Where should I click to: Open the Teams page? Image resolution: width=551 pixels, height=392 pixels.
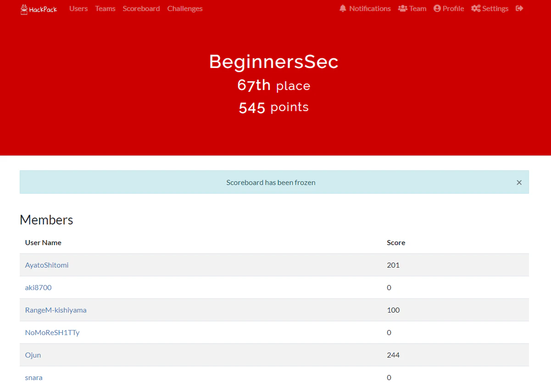(x=106, y=9)
